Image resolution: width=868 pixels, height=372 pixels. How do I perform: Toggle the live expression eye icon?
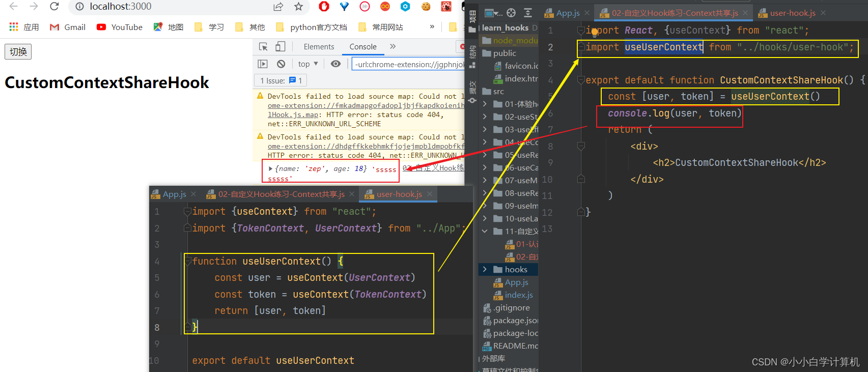pyautogui.click(x=335, y=64)
